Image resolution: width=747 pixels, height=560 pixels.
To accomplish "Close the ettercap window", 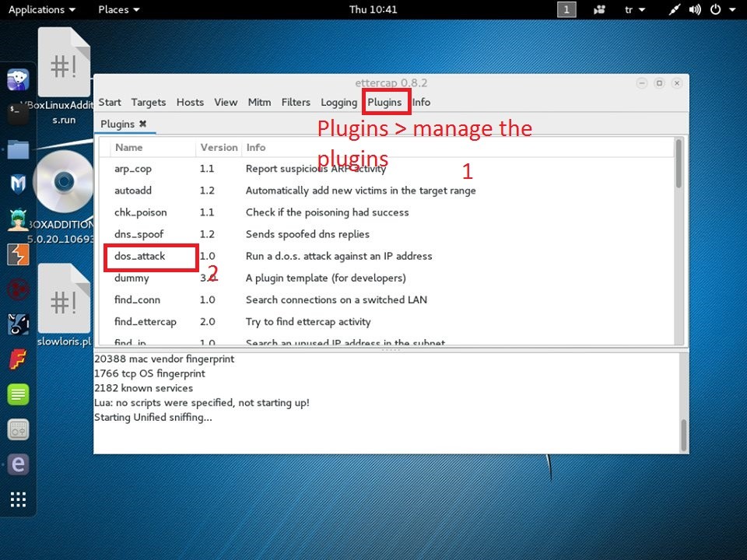I will tap(677, 83).
